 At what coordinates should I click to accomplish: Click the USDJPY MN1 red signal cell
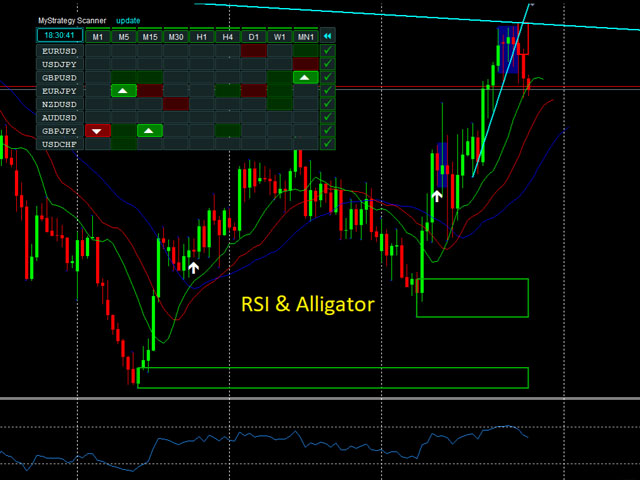coord(305,64)
